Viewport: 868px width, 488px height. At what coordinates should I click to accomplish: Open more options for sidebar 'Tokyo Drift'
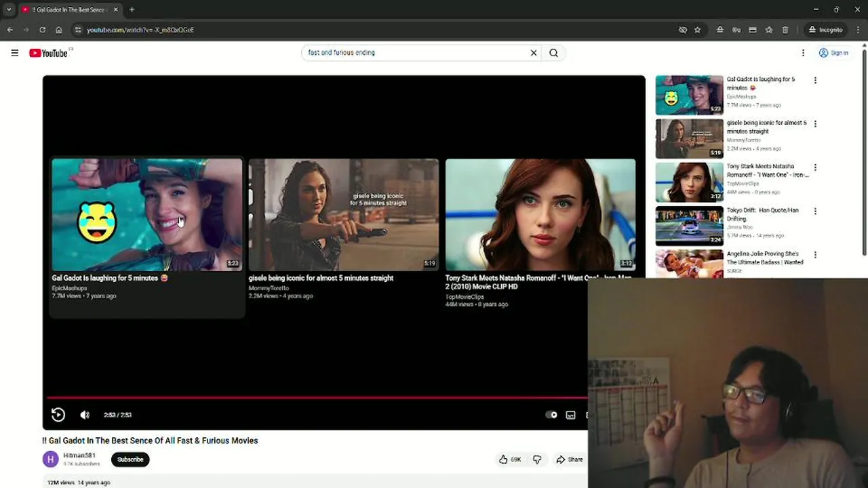pyautogui.click(x=815, y=211)
